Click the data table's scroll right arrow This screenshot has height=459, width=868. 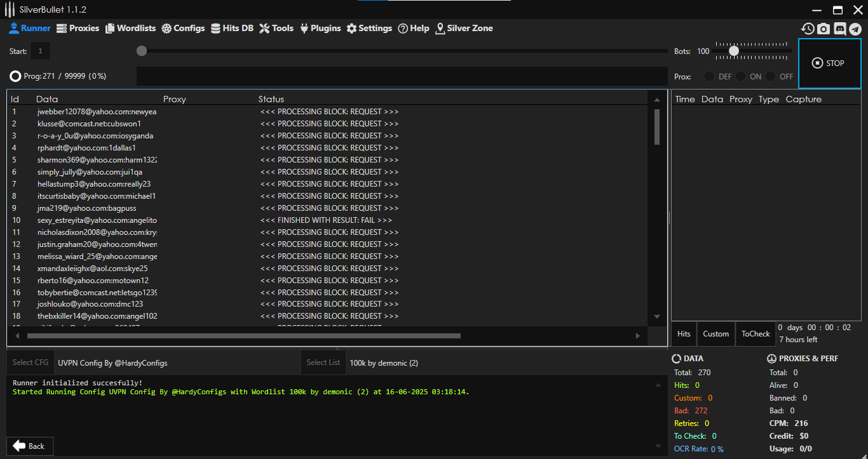tap(638, 336)
